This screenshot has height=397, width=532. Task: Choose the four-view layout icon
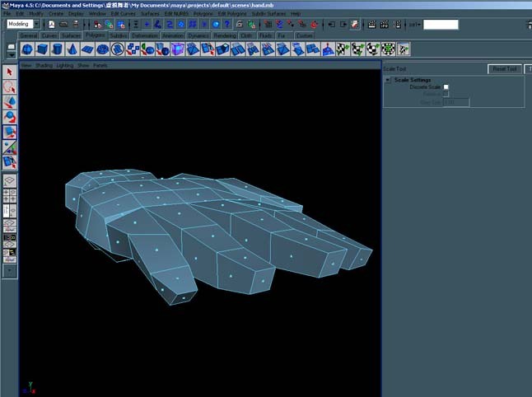pyautogui.click(x=10, y=196)
